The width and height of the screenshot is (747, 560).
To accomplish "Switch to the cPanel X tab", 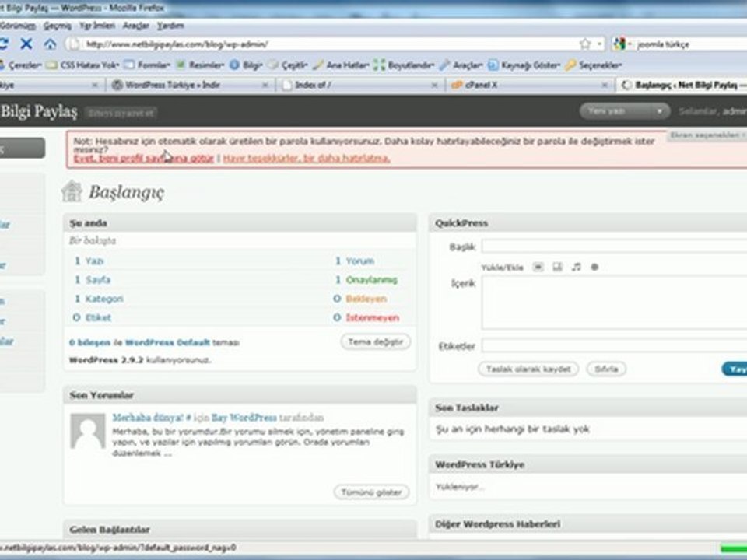I will click(528, 86).
